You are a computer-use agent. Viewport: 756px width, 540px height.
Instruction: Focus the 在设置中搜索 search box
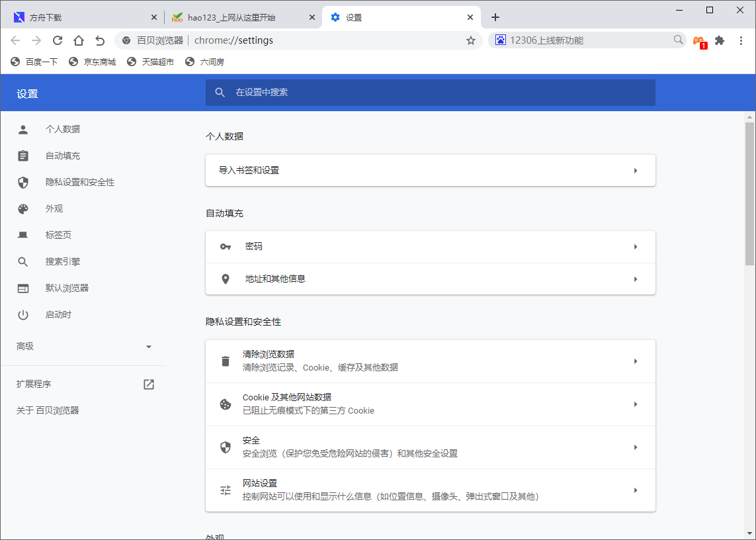[430, 93]
